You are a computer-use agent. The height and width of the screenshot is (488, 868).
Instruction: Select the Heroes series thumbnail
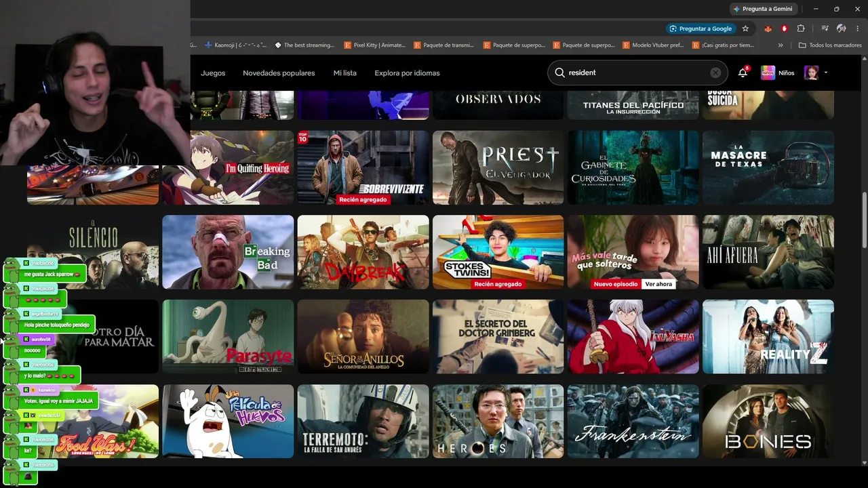coord(498,422)
